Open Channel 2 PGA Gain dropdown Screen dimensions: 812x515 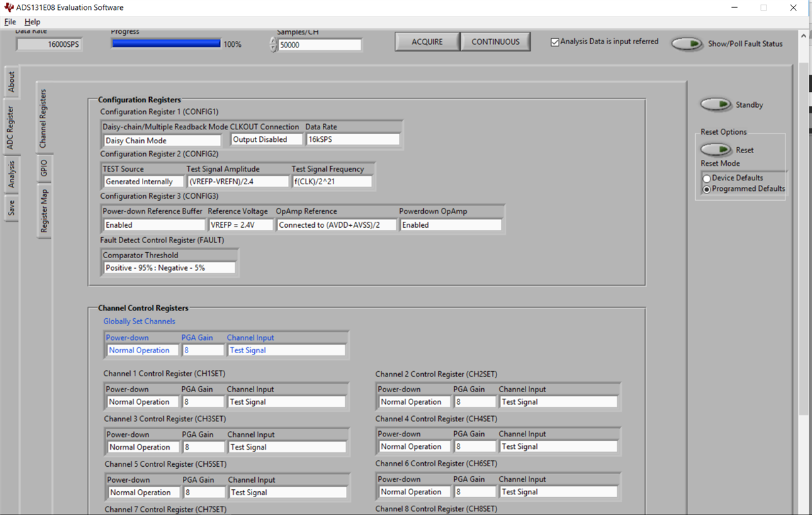[x=475, y=402]
